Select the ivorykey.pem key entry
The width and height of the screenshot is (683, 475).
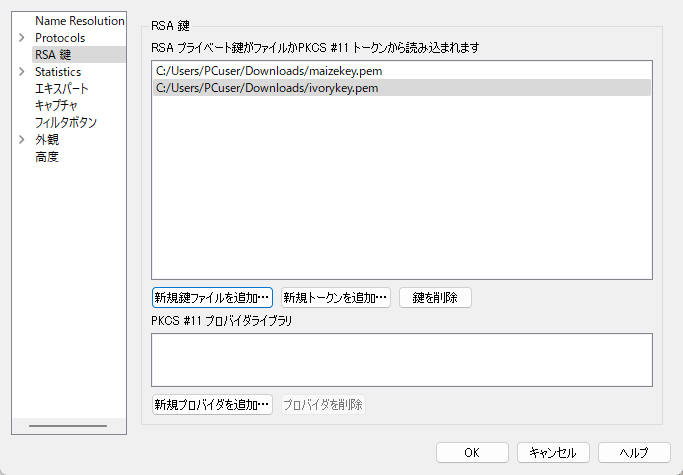[x=402, y=88]
